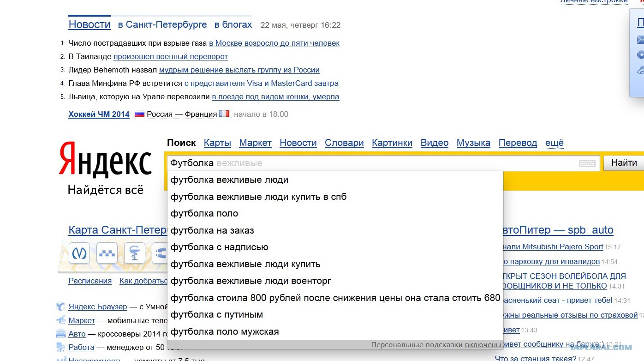644x361 pixels.
Task: Open the 'Картинки' search tab
Action: 392,143
